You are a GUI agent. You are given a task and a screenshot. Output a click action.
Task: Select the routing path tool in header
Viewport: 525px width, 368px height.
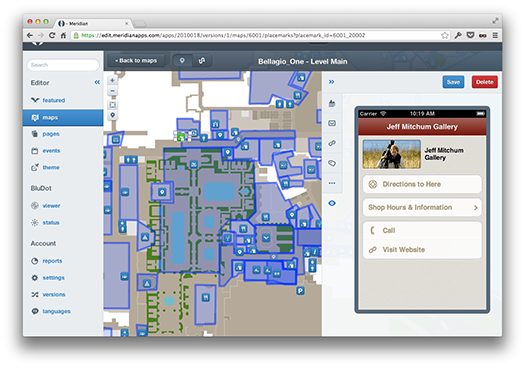click(x=202, y=61)
